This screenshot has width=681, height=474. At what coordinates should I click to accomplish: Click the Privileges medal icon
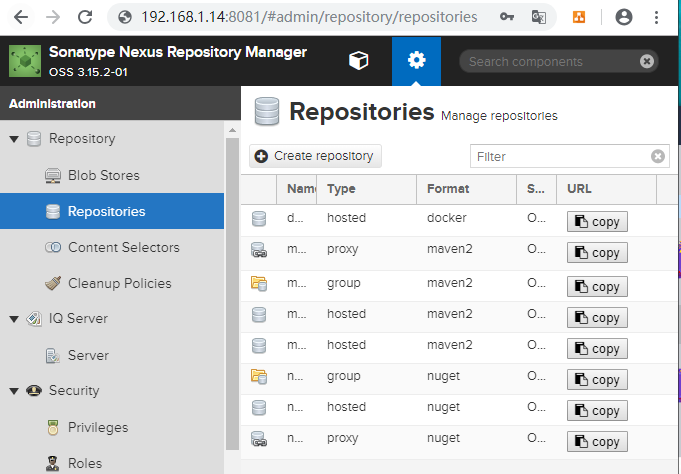53,428
